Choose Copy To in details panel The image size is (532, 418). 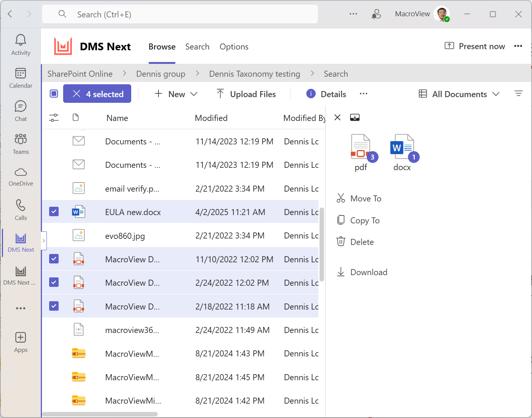pos(358,220)
